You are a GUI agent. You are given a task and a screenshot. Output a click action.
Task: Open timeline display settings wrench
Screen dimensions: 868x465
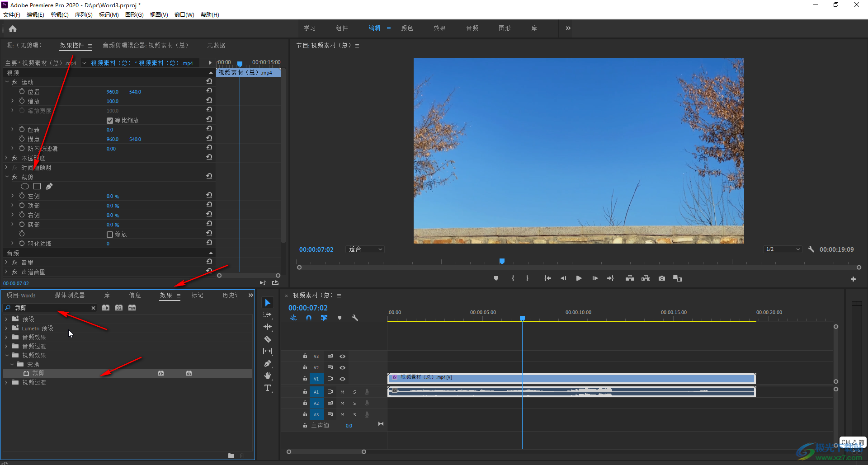pyautogui.click(x=355, y=318)
